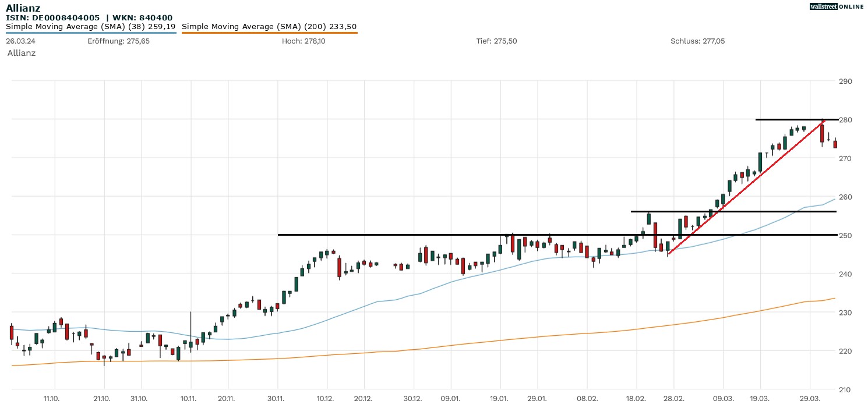The image size is (868, 401).
Task: Click the 29.03. date on x-axis
Action: 810,398
